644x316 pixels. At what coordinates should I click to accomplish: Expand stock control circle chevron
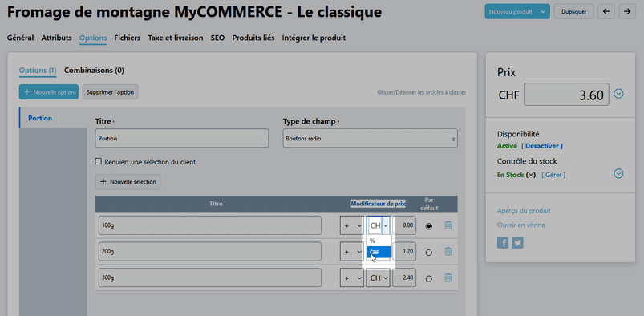click(x=618, y=174)
